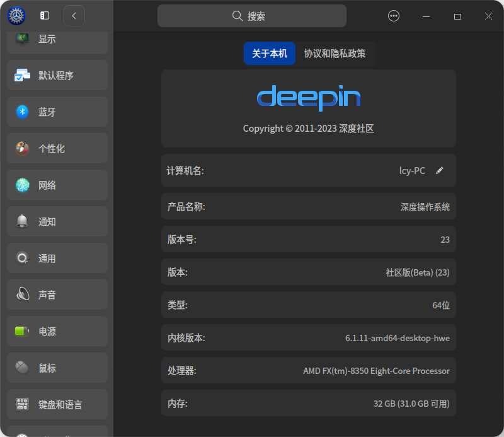504x437 pixels.
Task: Maximize the Control Center window
Action: point(457,16)
